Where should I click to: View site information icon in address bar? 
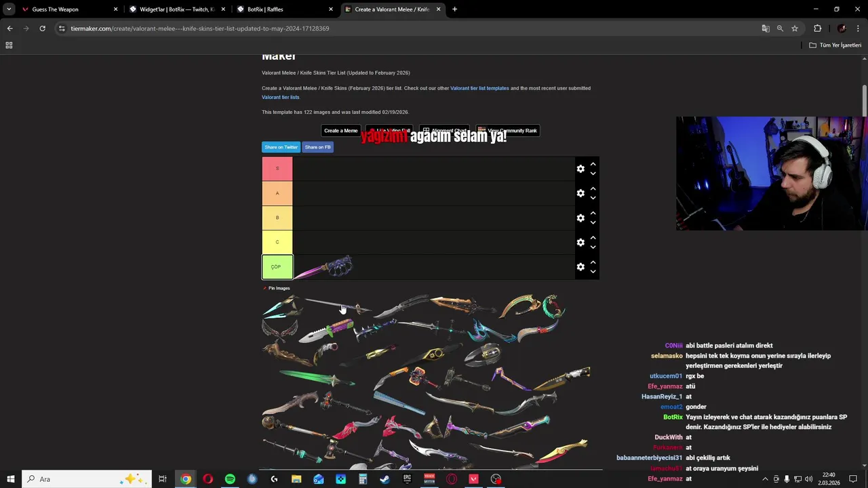click(62, 28)
